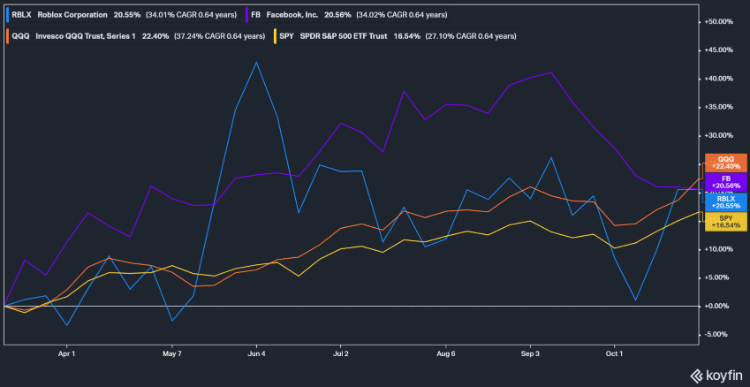Click the RBLX Roblox Corporation legend entry
This screenshot has height=387, width=750.
point(122,15)
